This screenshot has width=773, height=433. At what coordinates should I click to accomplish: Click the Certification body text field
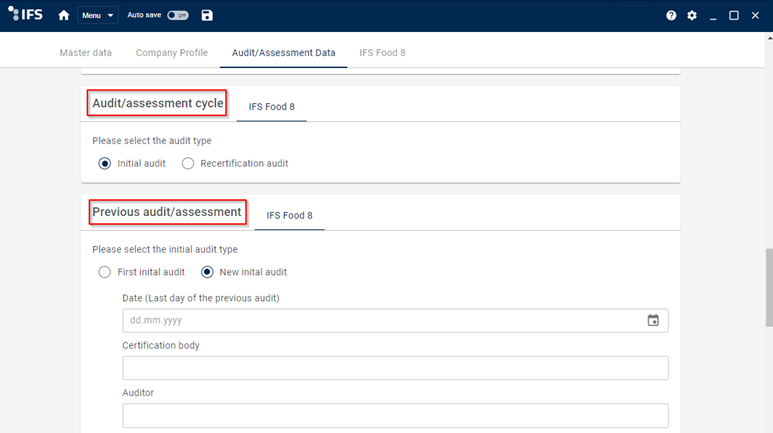click(x=395, y=368)
